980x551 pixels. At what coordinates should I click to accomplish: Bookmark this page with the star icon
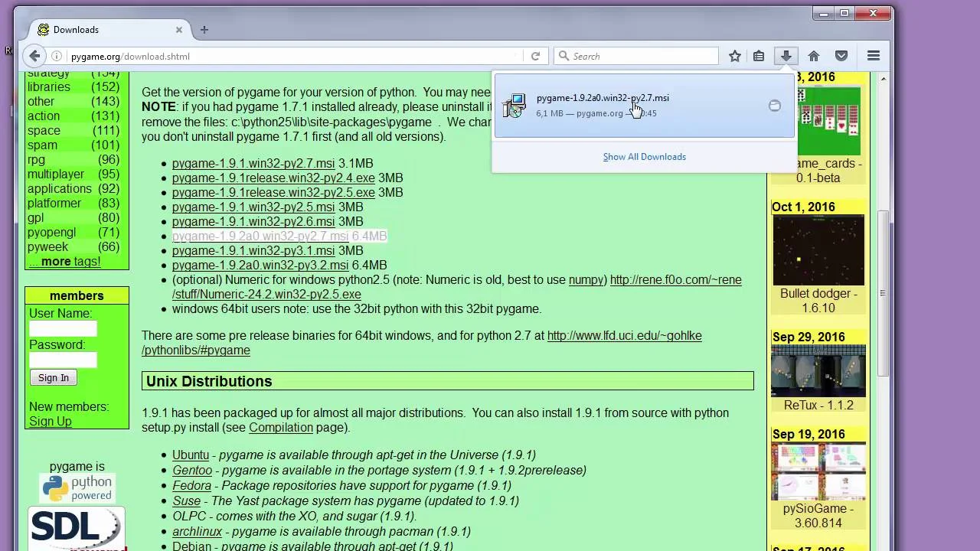(x=735, y=56)
